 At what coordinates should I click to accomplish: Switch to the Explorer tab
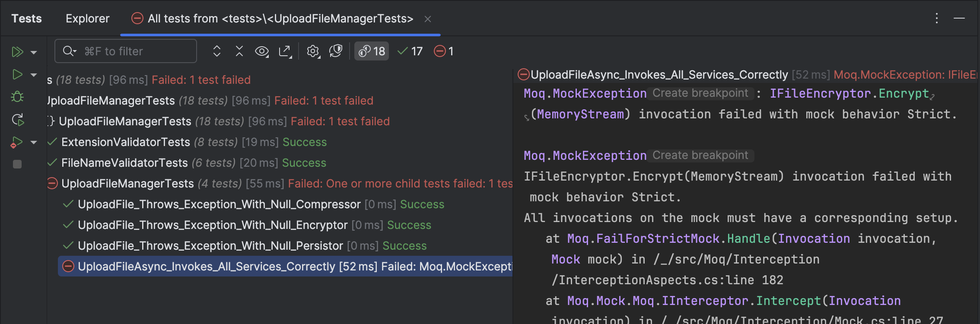point(87,19)
